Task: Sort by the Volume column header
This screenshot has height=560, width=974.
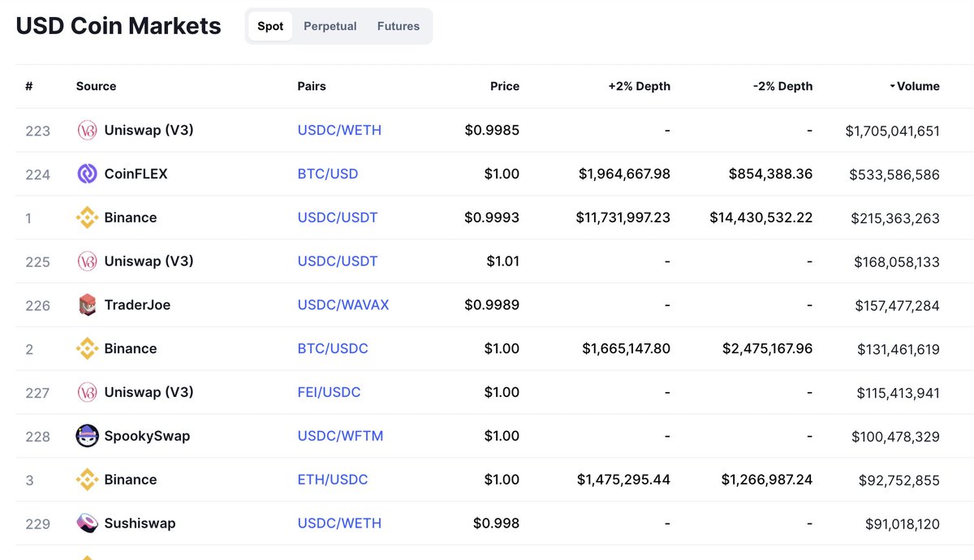Action: point(915,86)
